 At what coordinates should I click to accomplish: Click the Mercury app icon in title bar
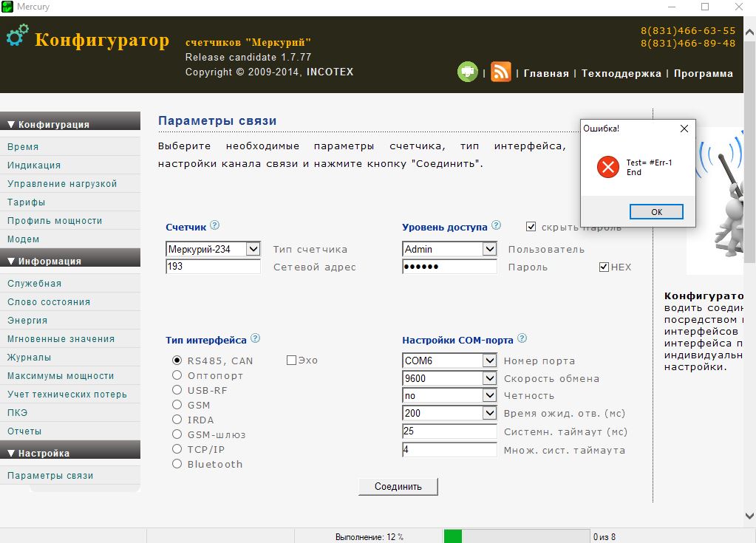(x=7, y=7)
